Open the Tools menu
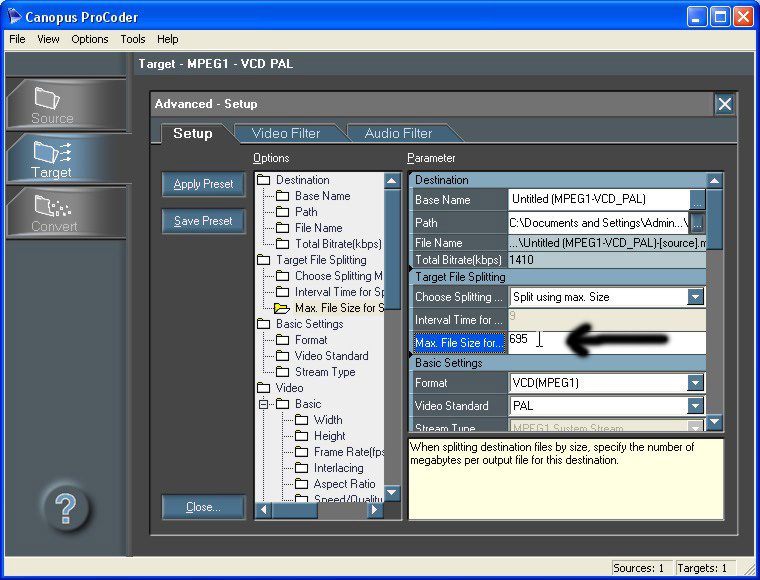The image size is (760, 580). point(133,39)
